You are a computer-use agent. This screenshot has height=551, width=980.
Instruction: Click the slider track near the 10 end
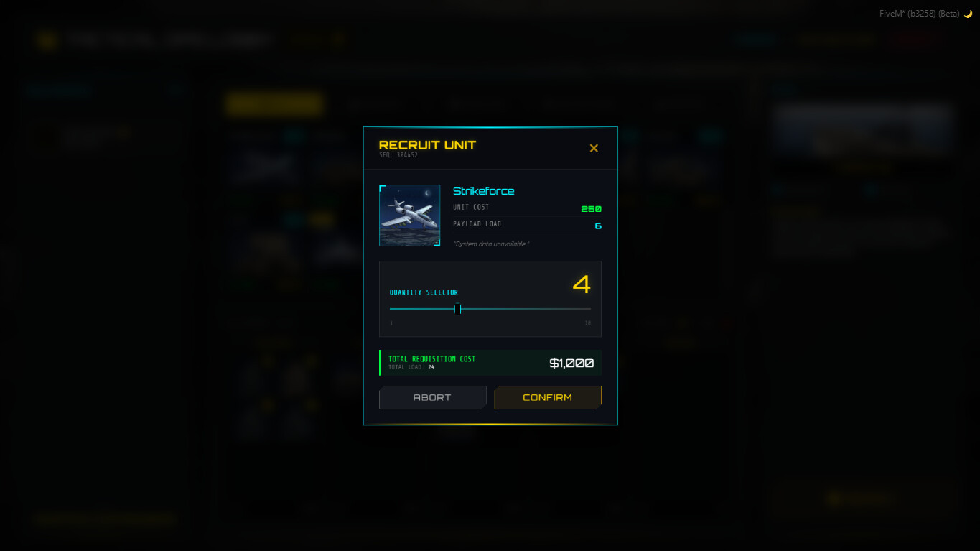tap(582, 309)
